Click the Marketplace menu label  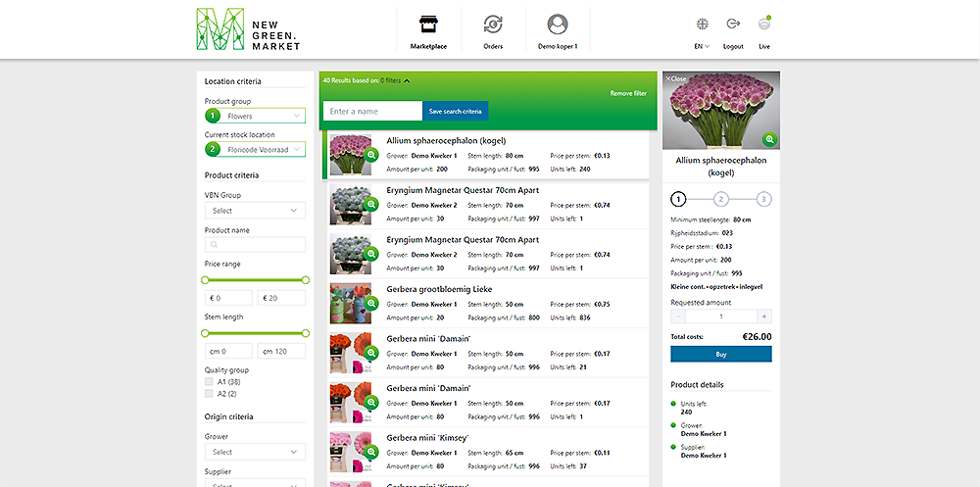428,46
